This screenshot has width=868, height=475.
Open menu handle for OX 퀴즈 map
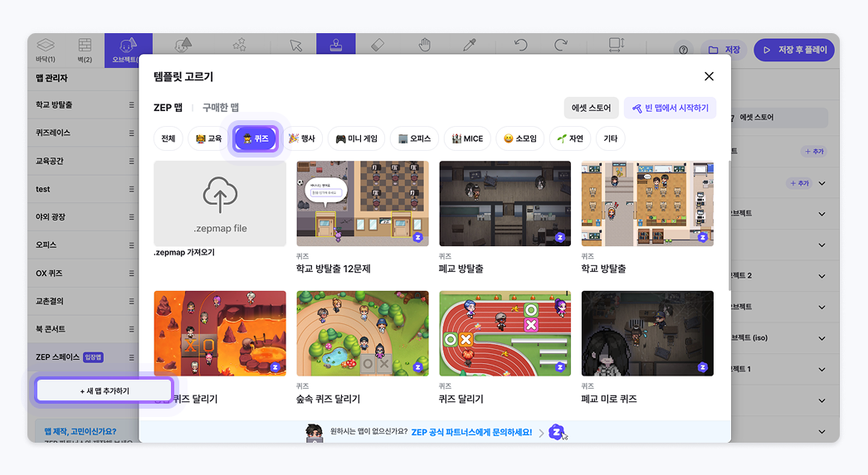pyautogui.click(x=131, y=274)
